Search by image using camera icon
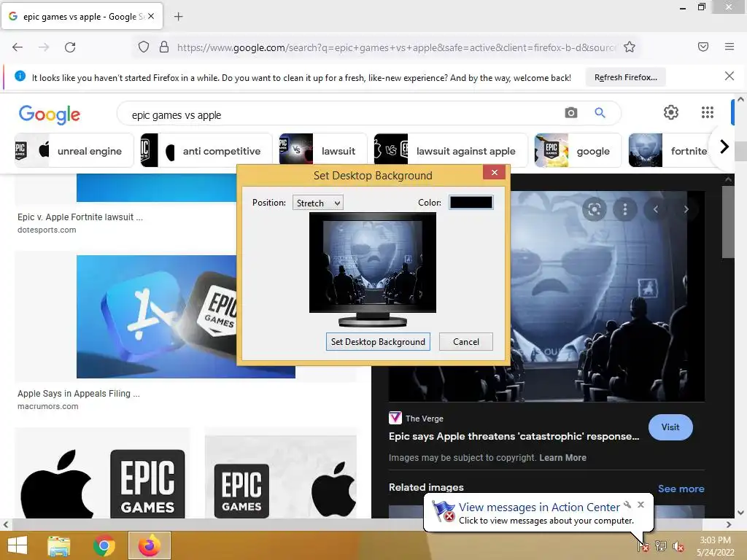Screen dimensions: 747x560 pyautogui.click(x=570, y=113)
